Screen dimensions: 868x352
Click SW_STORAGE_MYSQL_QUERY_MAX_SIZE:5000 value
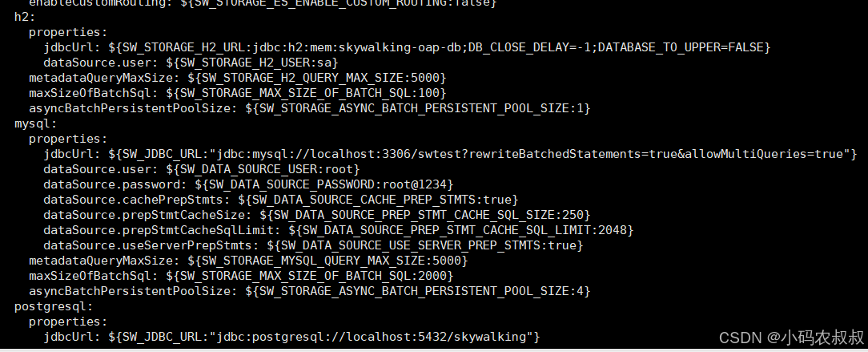pyautogui.click(x=328, y=261)
